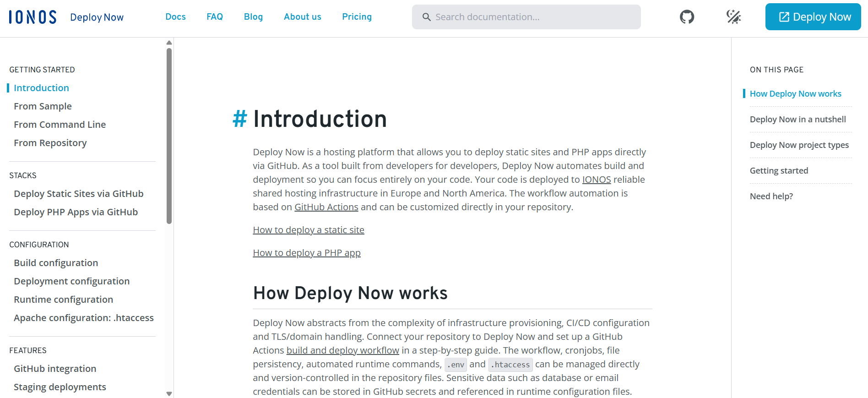
Task: Click the Deploy Now site title
Action: pyautogui.click(x=97, y=17)
